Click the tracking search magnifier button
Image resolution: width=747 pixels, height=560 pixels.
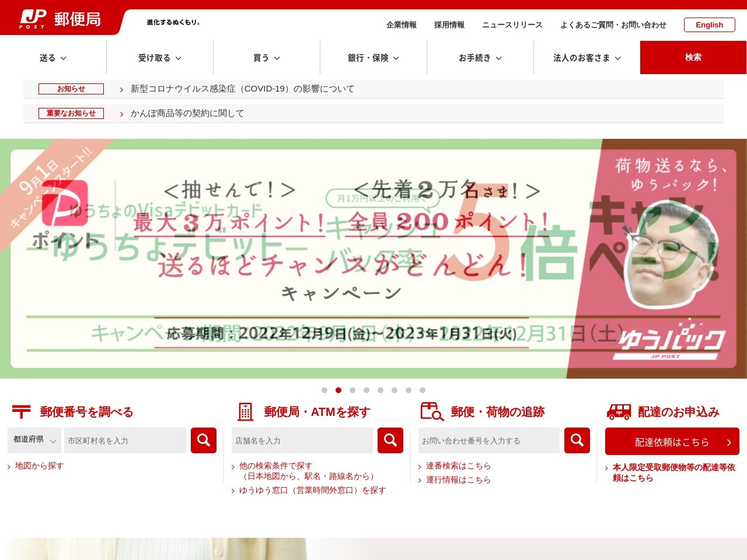pos(577,440)
